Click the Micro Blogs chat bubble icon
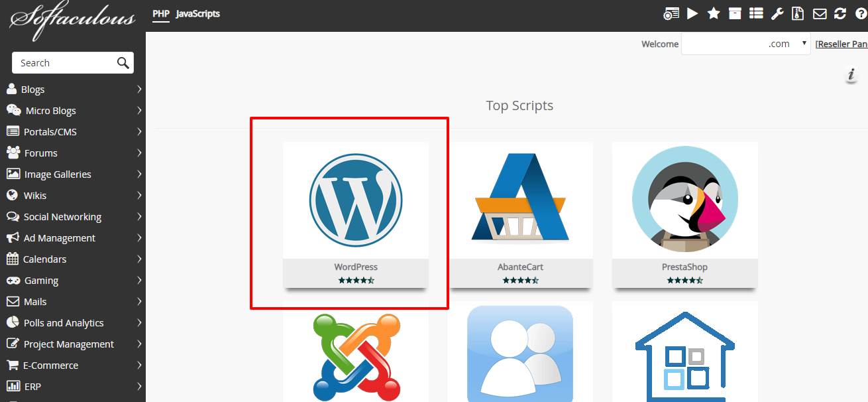This screenshot has height=402, width=868. pyautogui.click(x=13, y=110)
